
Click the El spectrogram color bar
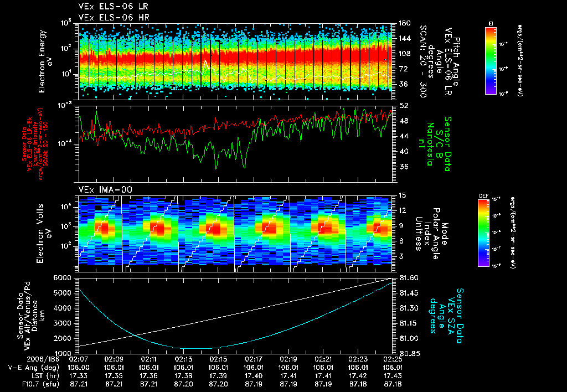(x=491, y=60)
